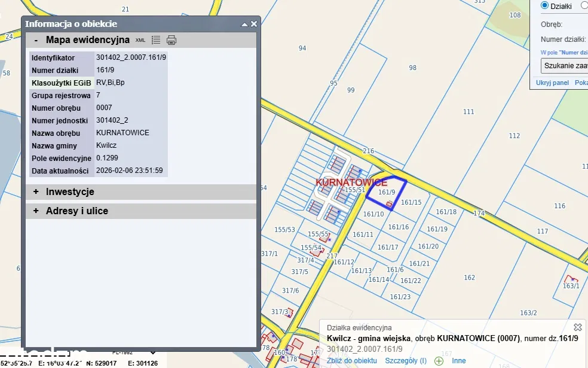
Task: Open the list view icon beside XML
Action: point(156,40)
